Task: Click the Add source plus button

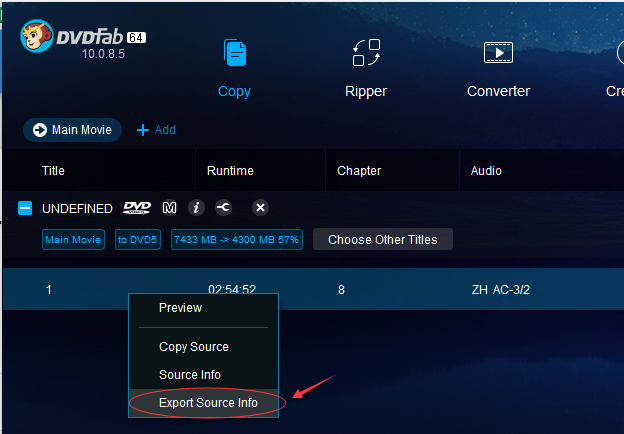Action: [156, 130]
